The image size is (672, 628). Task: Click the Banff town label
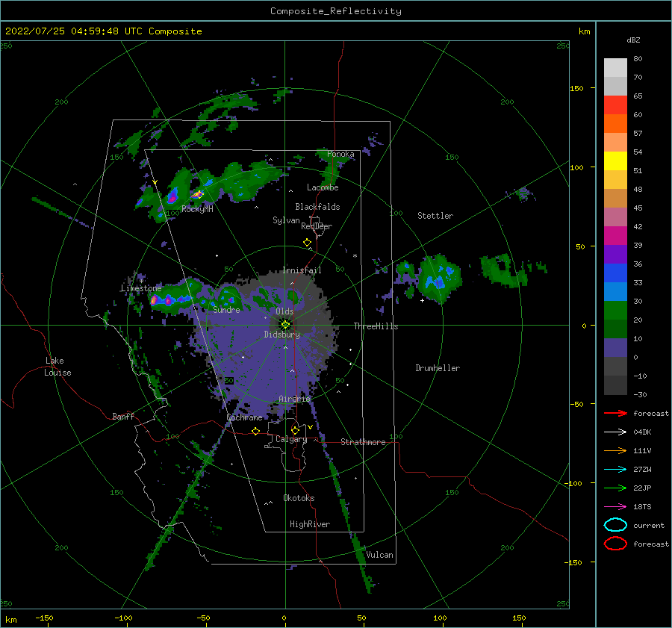click(x=123, y=416)
